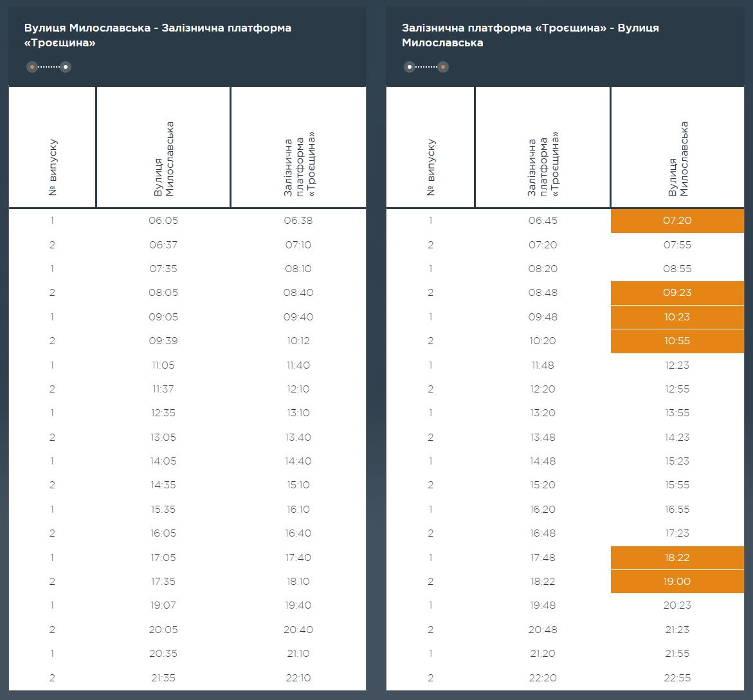Viewport: 753px width, 700px height.
Task: Select the 22:10 arrival time in the left table
Action: [x=298, y=677]
